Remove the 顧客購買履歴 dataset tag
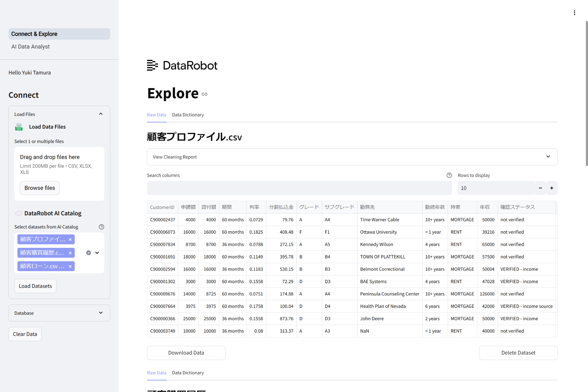Image resolution: width=588 pixels, height=392 pixels. (70, 253)
